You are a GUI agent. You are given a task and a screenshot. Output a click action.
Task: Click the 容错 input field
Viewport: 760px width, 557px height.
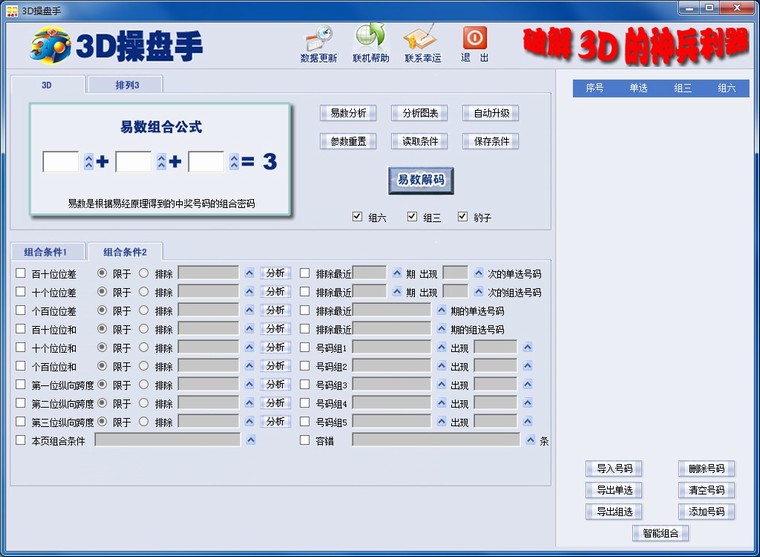(435, 440)
